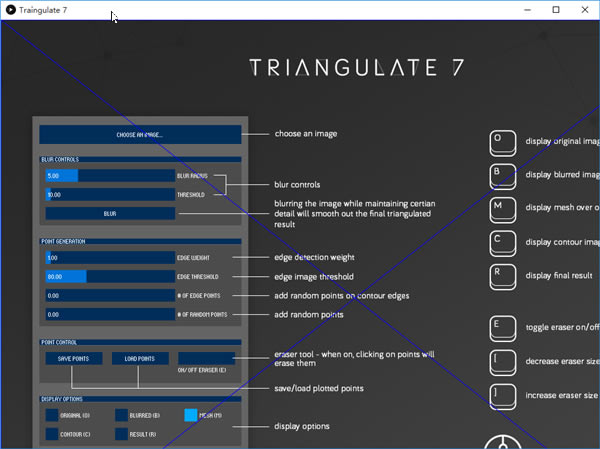Adjust the Blur Radius slider
Image resolution: width=600 pixels, height=449 pixels.
110,175
